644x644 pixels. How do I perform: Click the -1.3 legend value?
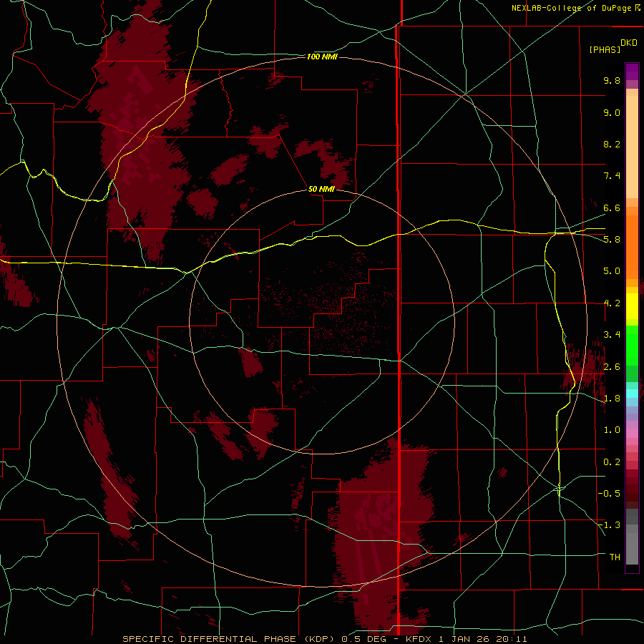click(609, 525)
